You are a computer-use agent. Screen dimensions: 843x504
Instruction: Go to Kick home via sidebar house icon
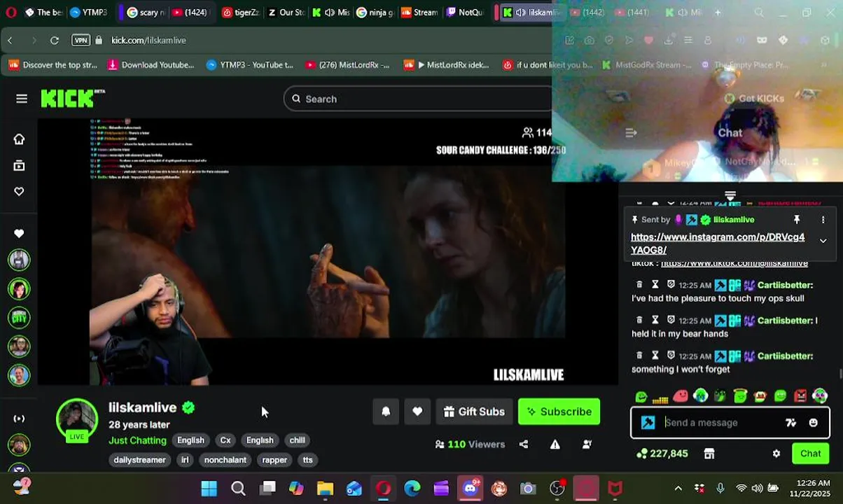[x=19, y=139]
